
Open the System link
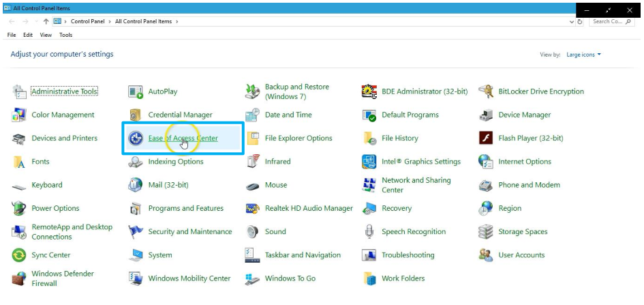160,255
